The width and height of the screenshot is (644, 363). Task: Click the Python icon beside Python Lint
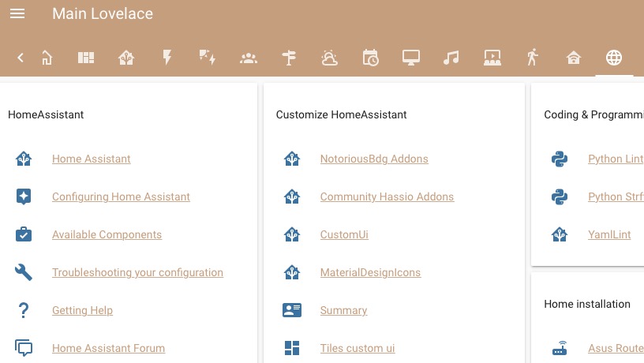coord(560,159)
